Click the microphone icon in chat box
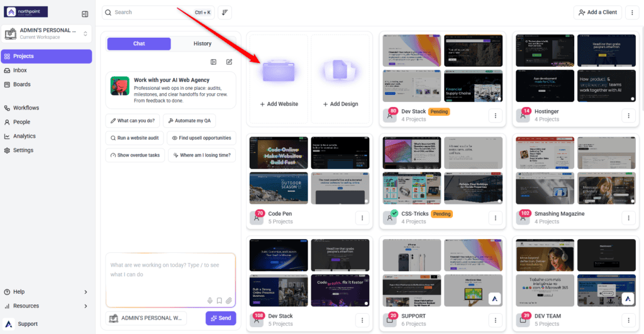644x334 pixels. pos(210,301)
